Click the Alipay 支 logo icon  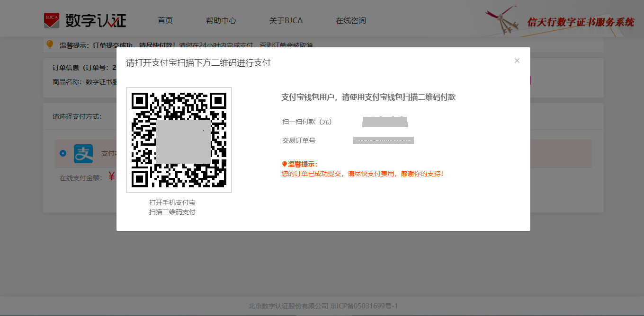[83, 154]
